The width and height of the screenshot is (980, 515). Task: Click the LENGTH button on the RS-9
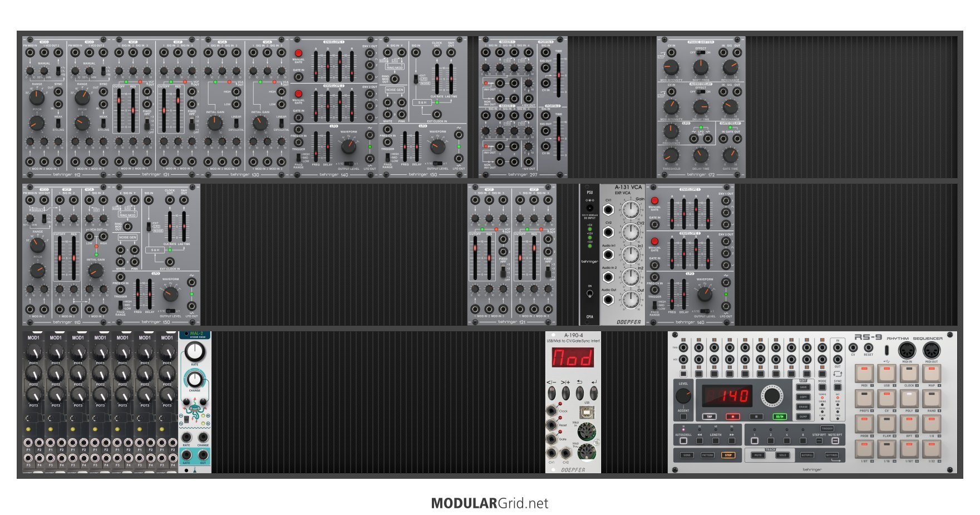(716, 441)
